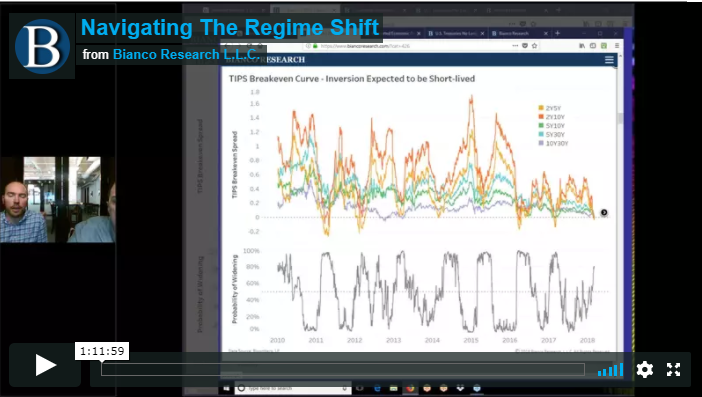Open the Windows Start button in video
The height and width of the screenshot is (397, 702).
(x=227, y=388)
